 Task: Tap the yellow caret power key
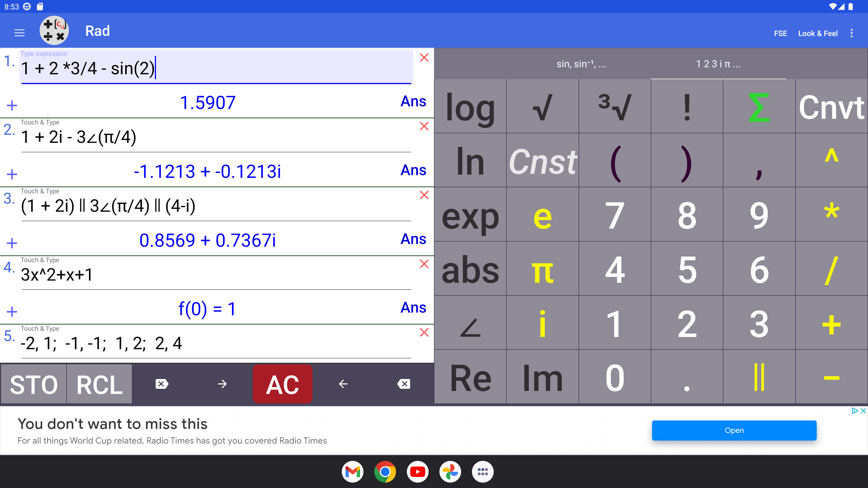pos(832,161)
